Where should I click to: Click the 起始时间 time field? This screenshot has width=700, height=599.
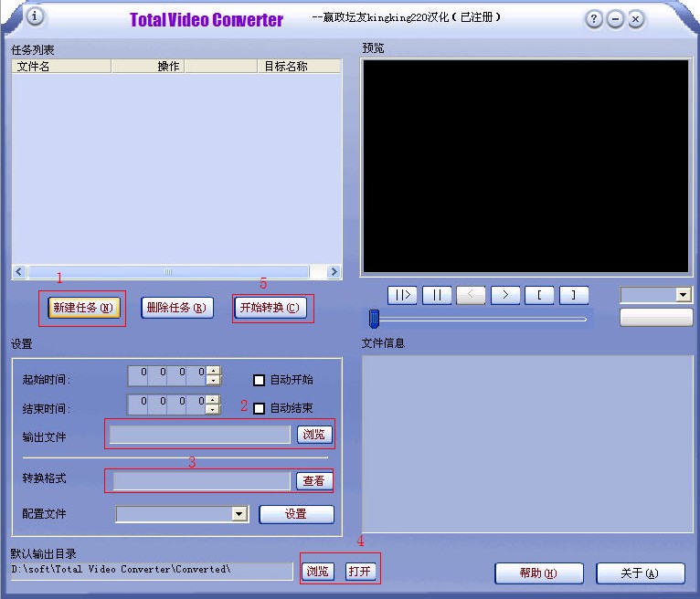point(167,376)
